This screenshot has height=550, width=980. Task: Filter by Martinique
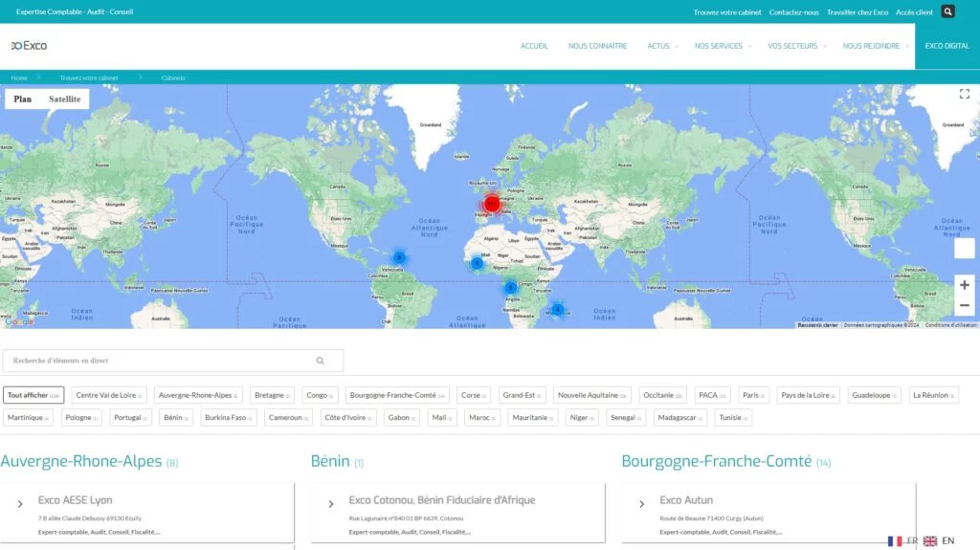[28, 417]
